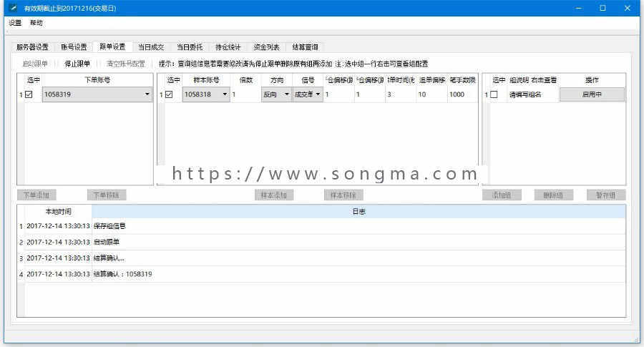Viewport: 644px width, 347px height.
Task: Click the 请填写组名 group name cell
Action: pos(532,94)
